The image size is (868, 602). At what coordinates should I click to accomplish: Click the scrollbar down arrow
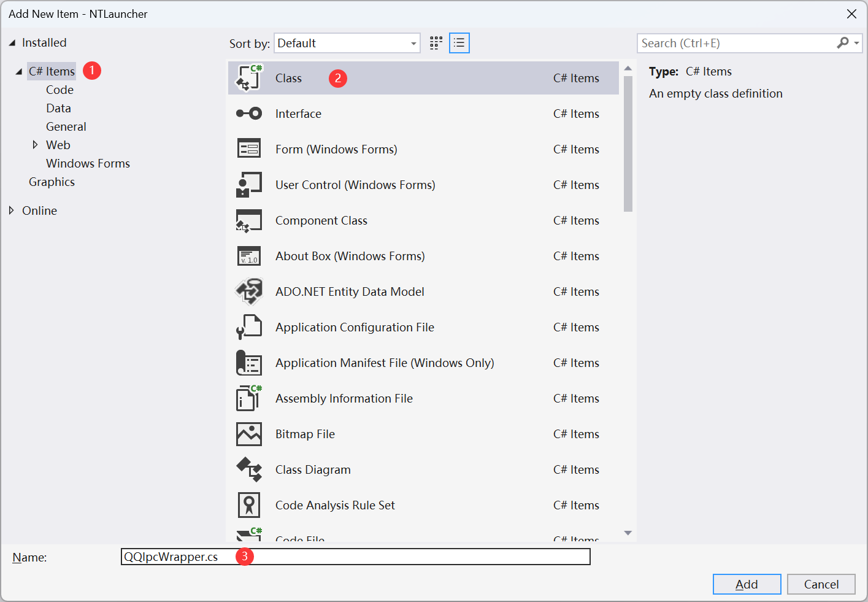pyautogui.click(x=628, y=533)
